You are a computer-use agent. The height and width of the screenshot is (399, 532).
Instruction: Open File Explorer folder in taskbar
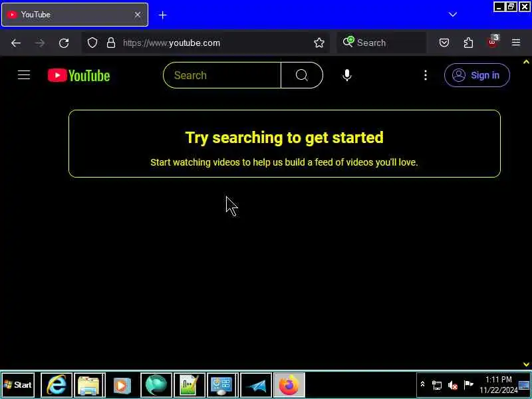88,385
